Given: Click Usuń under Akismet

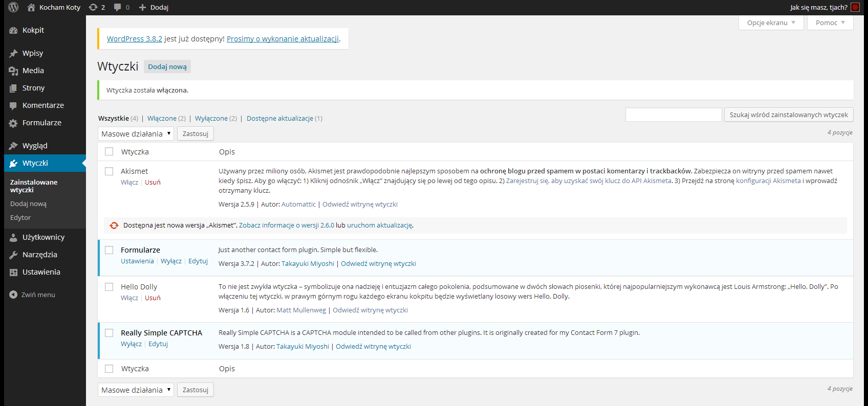Looking at the screenshot, I should pyautogui.click(x=153, y=182).
